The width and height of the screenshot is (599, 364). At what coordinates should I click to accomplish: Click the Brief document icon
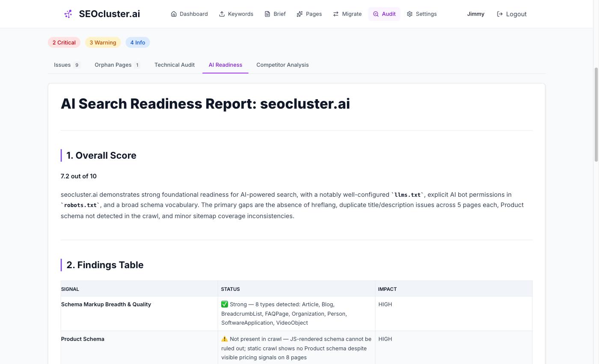point(267,14)
